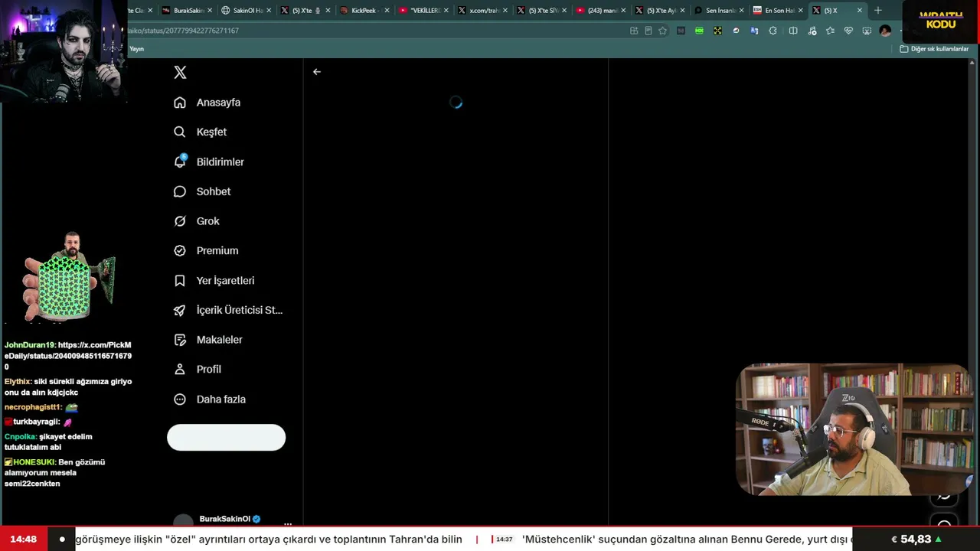Select the Keşfet search magnifier icon
The height and width of the screenshot is (551, 980).
pyautogui.click(x=180, y=132)
